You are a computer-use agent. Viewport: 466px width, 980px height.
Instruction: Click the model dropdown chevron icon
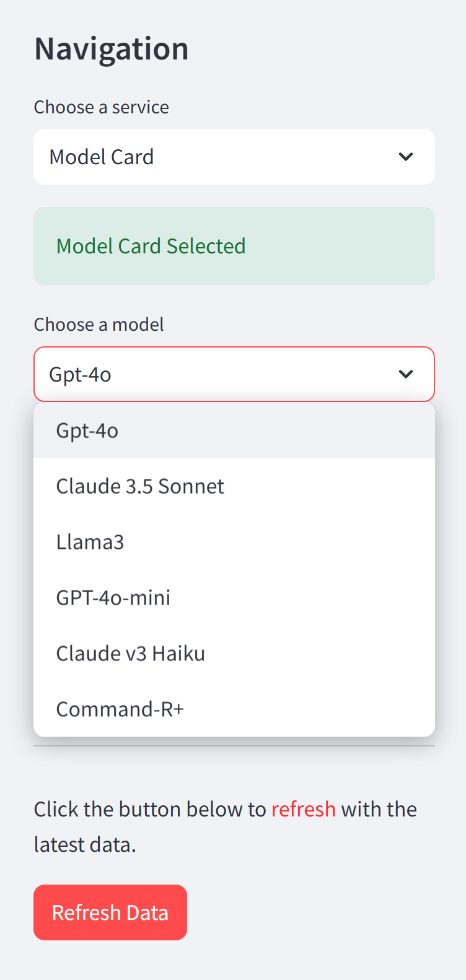click(406, 374)
